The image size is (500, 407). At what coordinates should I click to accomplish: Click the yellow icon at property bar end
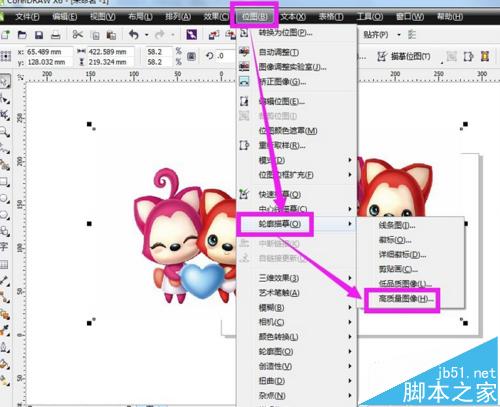click(x=485, y=56)
